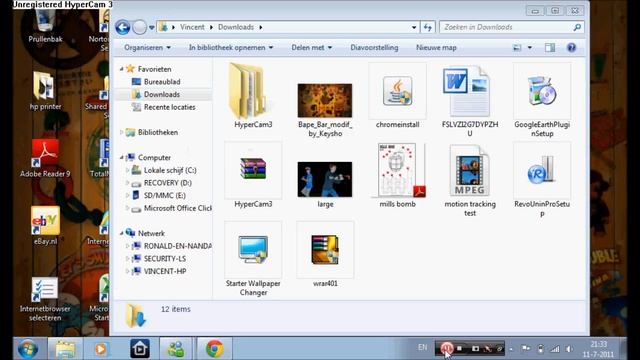Open Explorer help question mark
Image resolution: width=640 pixels, height=360 pixels.
coord(571,48)
